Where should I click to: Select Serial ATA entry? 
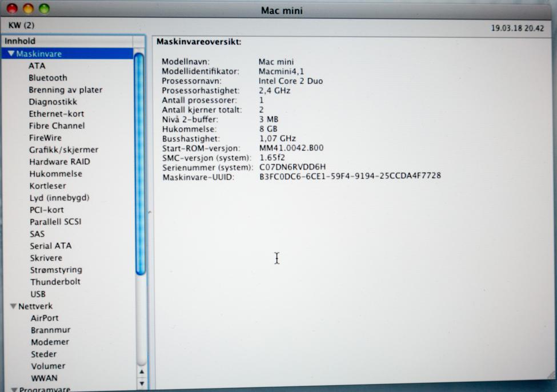[51, 246]
